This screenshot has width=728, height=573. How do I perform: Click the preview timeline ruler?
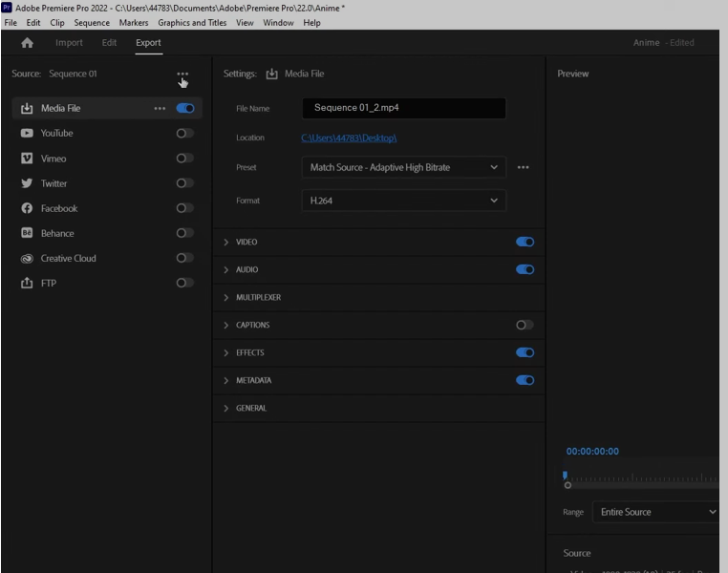coord(641,477)
